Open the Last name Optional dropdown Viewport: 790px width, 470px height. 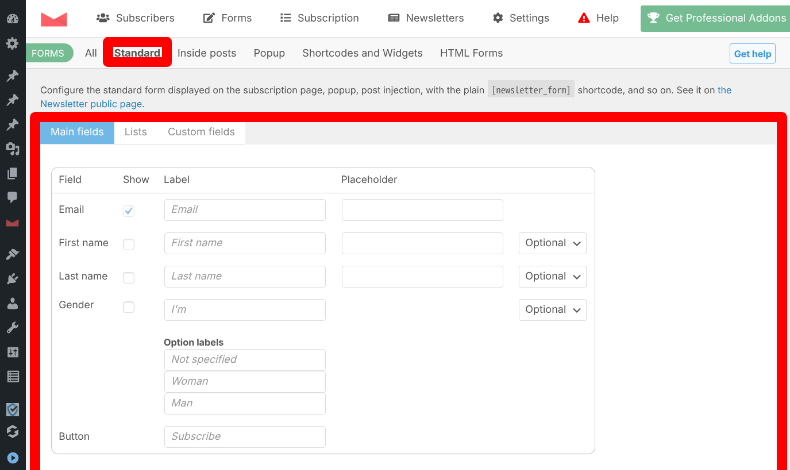(x=553, y=277)
